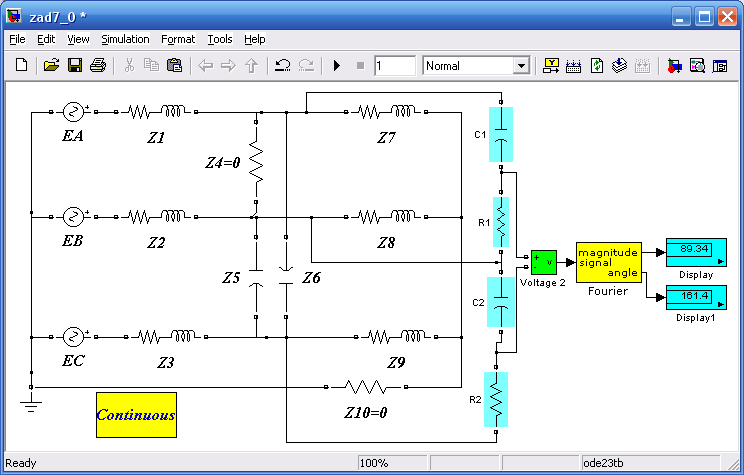Image resolution: width=744 pixels, height=475 pixels.
Task: Print the model with the printer icon
Action: tap(98, 65)
